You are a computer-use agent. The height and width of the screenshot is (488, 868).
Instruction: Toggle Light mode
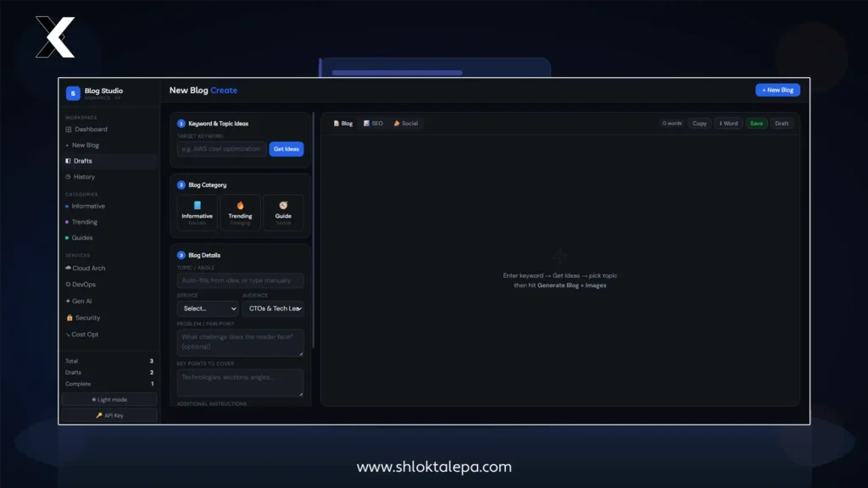point(109,400)
